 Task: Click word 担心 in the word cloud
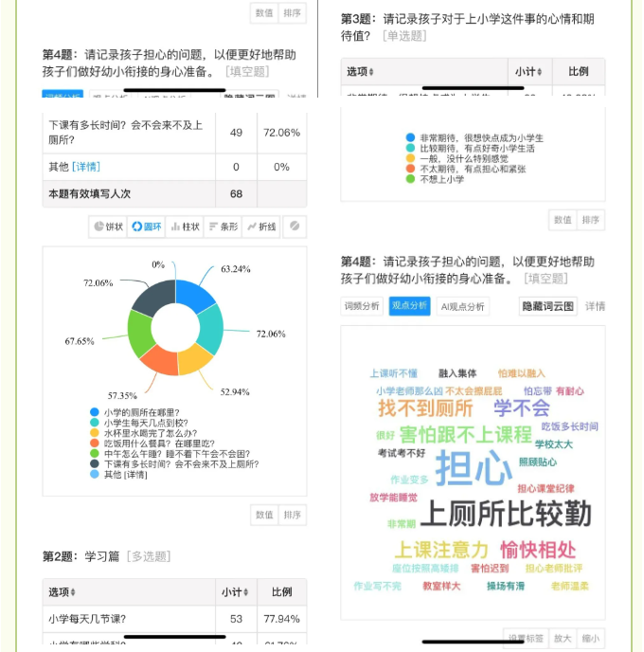coord(474,468)
